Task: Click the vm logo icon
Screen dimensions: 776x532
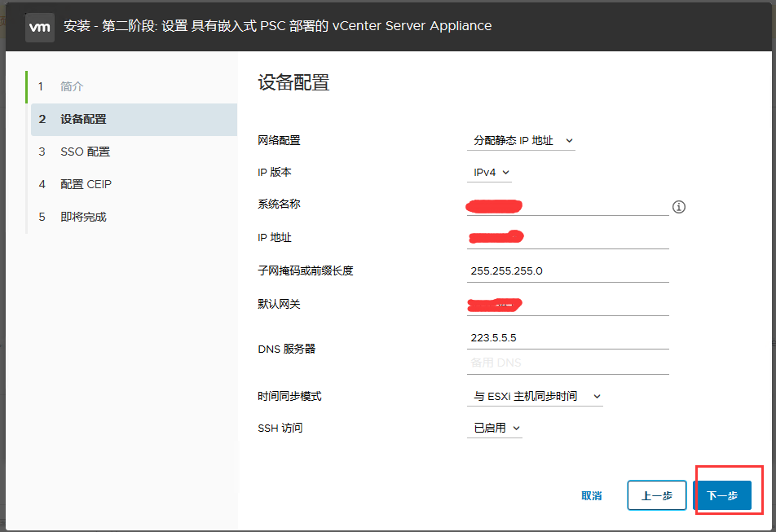Action: pos(40,27)
